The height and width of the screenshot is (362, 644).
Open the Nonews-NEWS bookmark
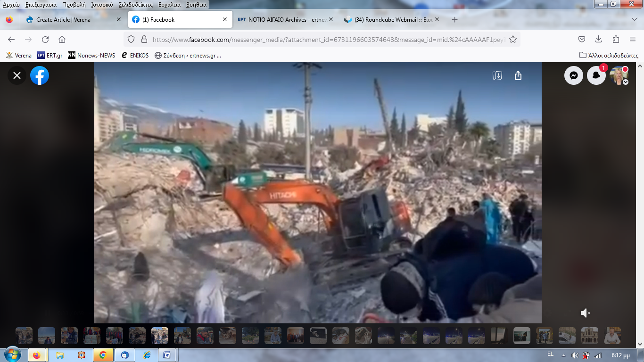[x=91, y=55]
